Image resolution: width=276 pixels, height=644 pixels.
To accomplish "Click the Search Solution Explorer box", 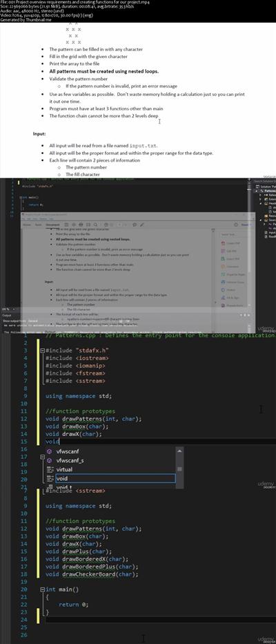I will (x=264, y=181).
